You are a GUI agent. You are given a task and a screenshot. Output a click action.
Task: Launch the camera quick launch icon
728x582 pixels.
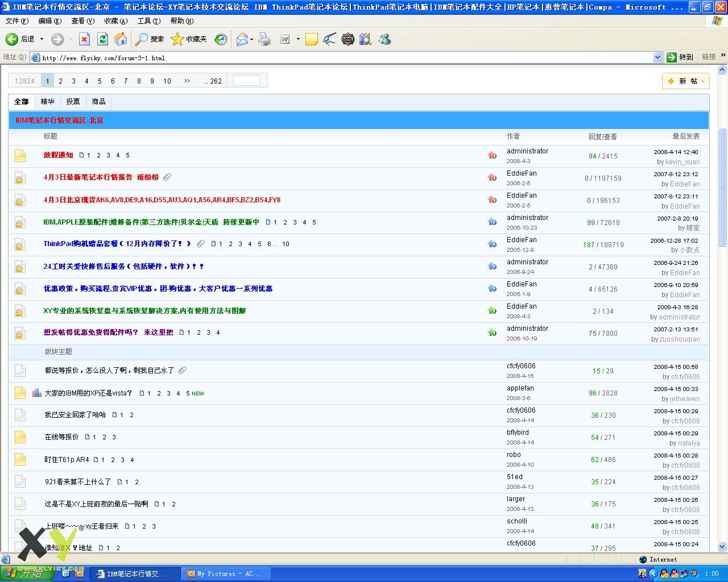[80, 573]
